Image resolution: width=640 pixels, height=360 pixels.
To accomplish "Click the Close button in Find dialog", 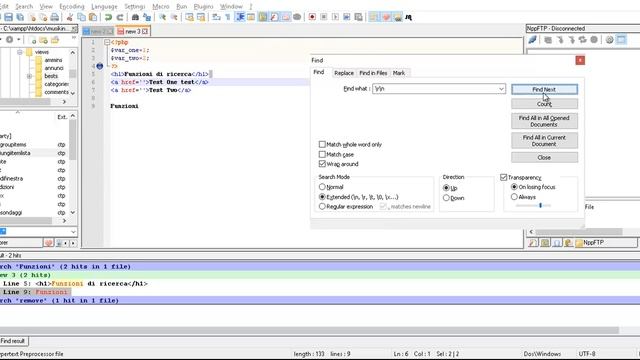I will point(544,158).
